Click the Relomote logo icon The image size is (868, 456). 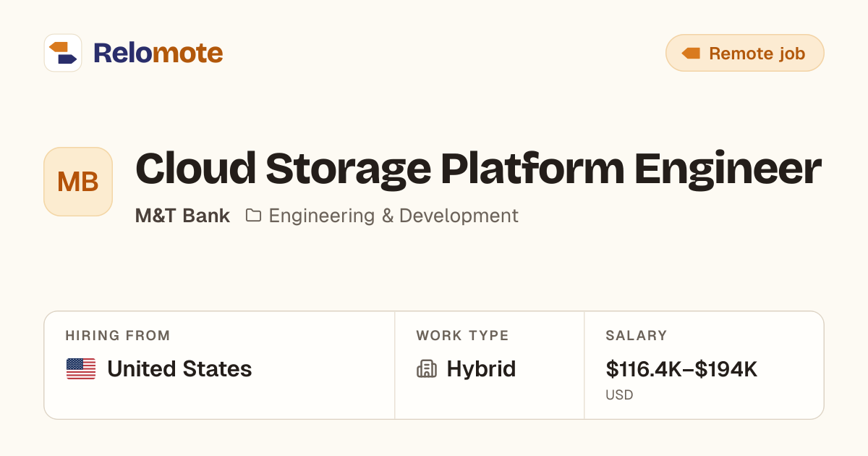[63, 53]
